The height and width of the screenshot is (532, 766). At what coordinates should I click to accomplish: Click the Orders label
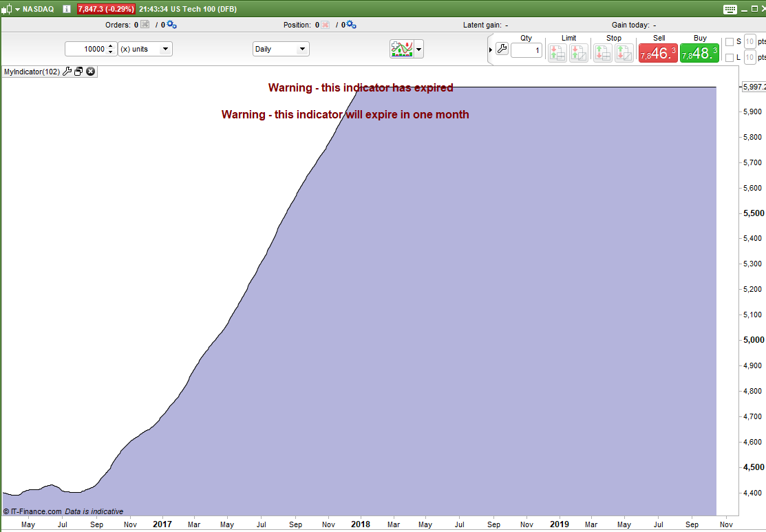coord(118,25)
